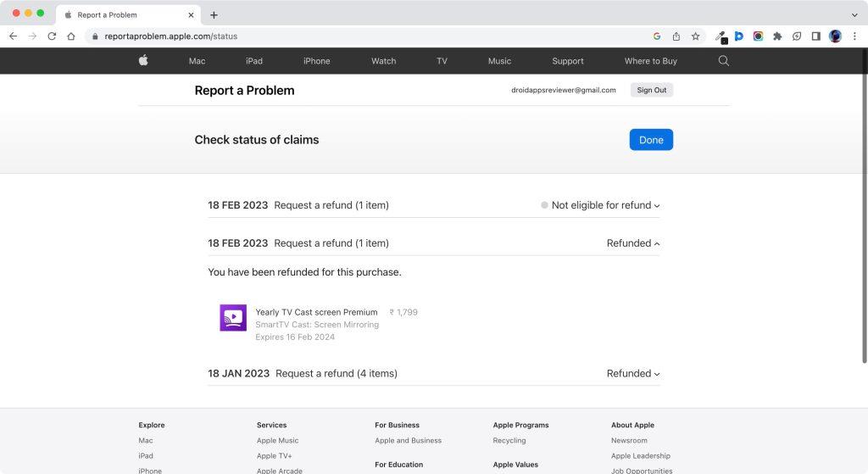Click the tab search chevron at top right
The image size is (868, 474).
click(854, 15)
